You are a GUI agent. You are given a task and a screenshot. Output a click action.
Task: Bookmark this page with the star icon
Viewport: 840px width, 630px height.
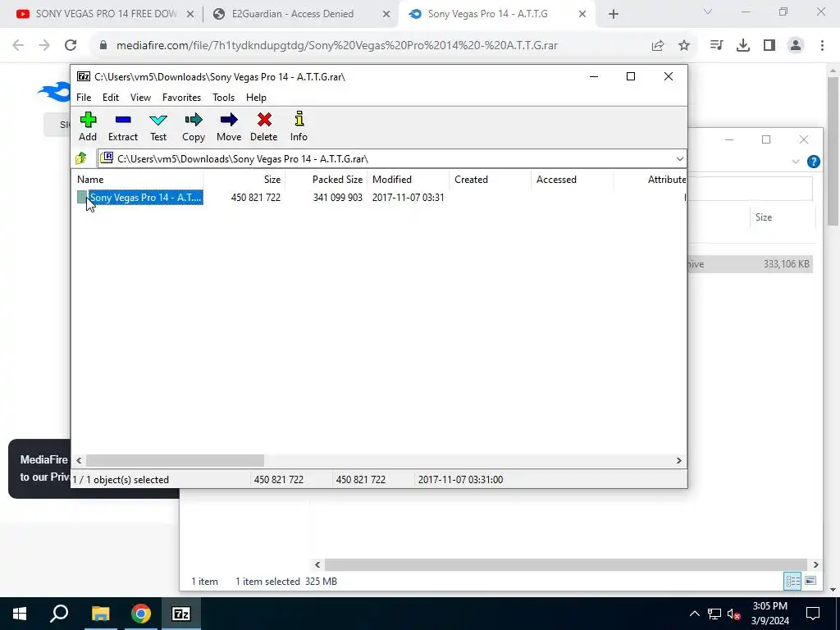click(684, 46)
